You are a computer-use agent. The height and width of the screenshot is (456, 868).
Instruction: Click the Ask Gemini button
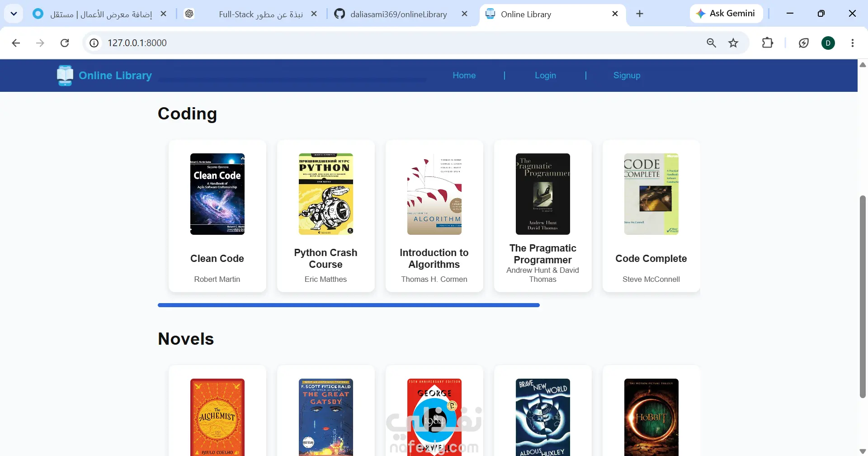tap(726, 14)
